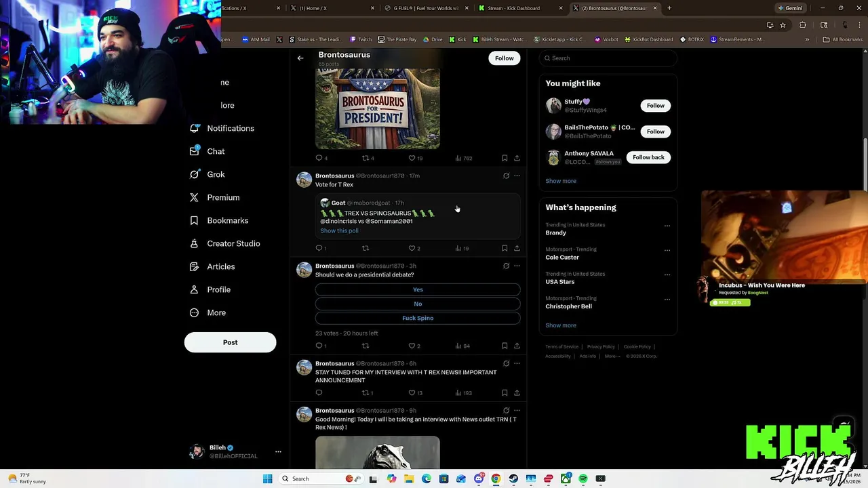Open Premium from the sidebar
Screen dimensions: 868x488
[214, 197]
